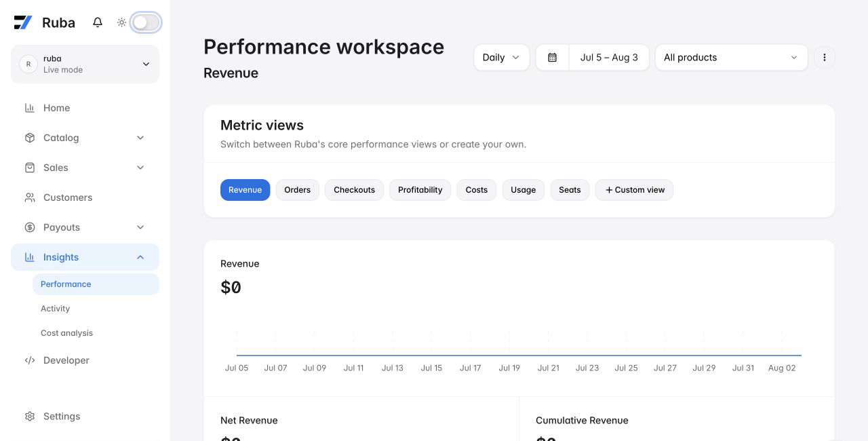The width and height of the screenshot is (868, 441).
Task: Click the Settings gear icon
Action: pos(30,417)
